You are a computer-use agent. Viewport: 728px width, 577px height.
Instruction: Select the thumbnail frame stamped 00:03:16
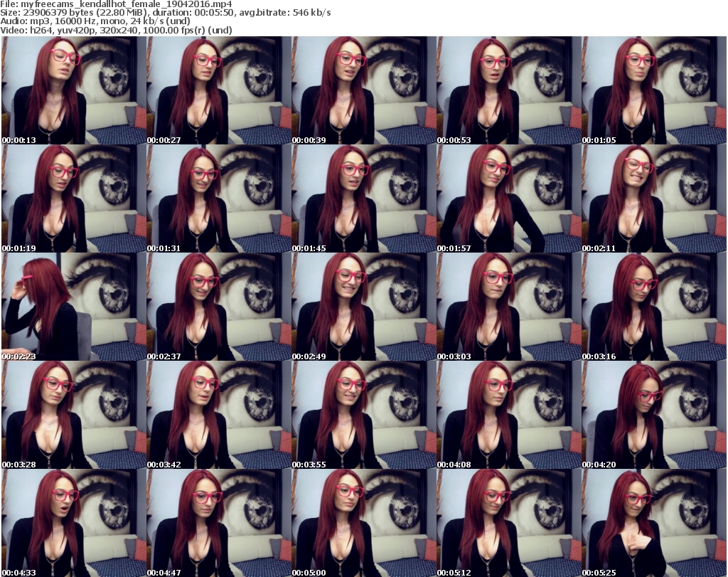click(654, 307)
